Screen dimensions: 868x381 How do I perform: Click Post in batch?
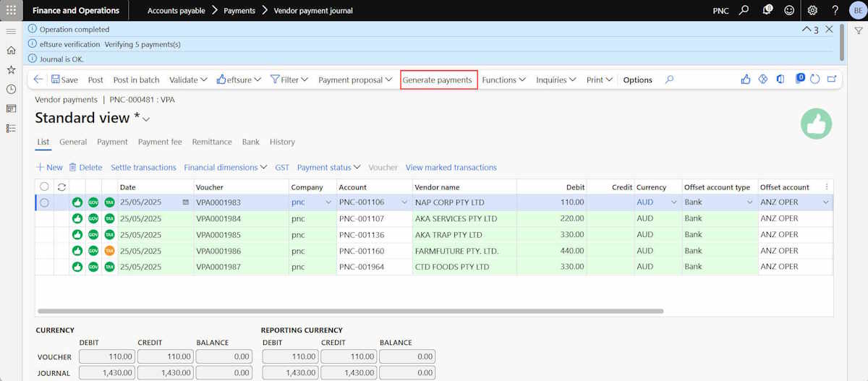click(x=136, y=80)
